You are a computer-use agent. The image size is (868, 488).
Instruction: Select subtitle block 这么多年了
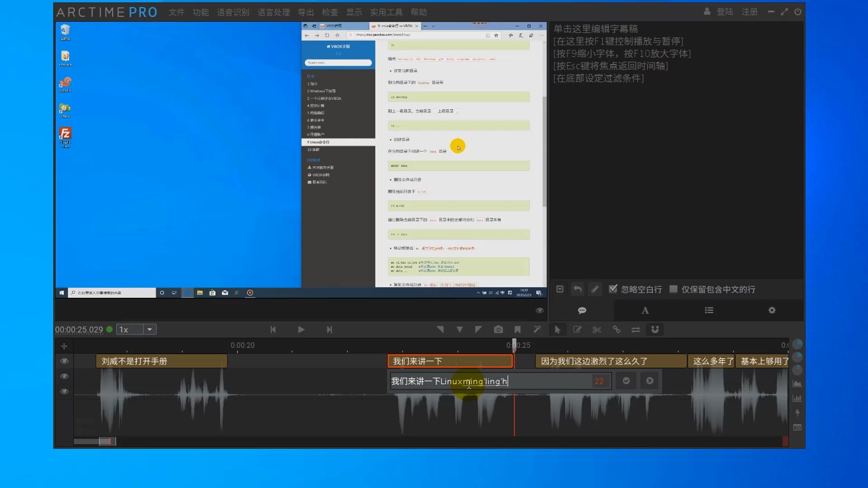click(x=711, y=361)
